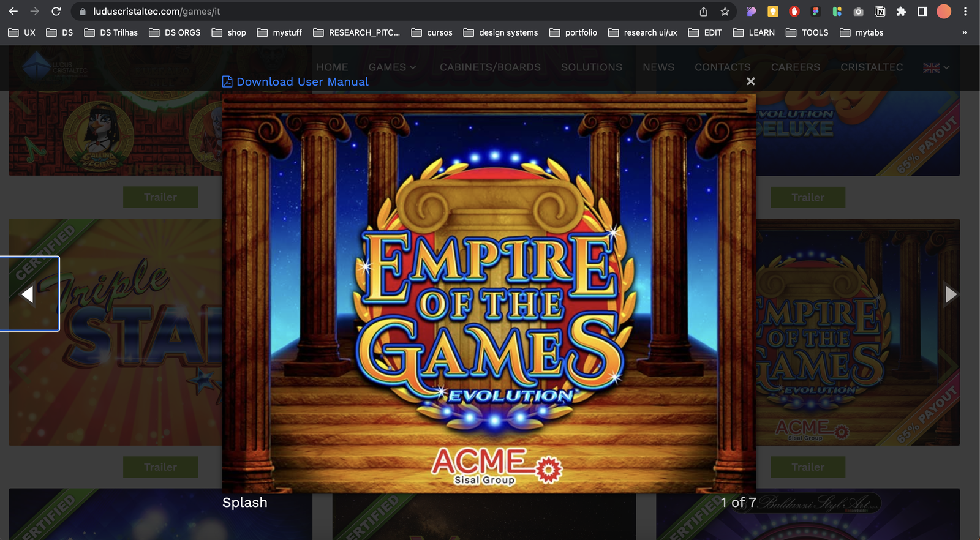Click the PDF icon beside Download User Manual
The height and width of the screenshot is (540, 980).
point(227,81)
